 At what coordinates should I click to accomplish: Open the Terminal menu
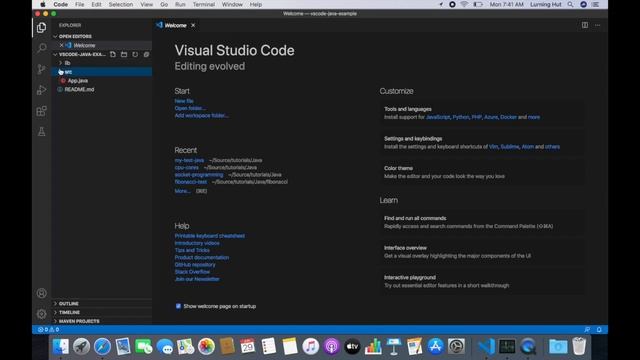click(x=204, y=4)
